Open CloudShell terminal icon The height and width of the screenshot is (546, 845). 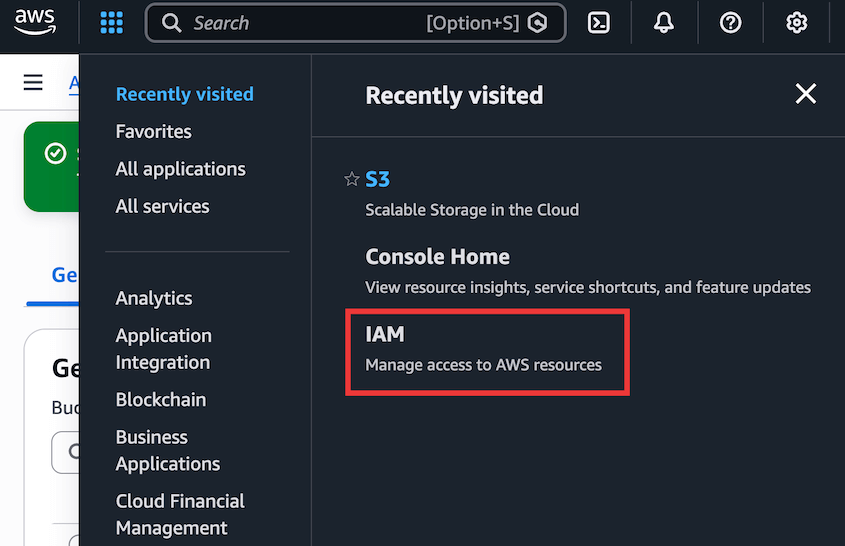coord(599,23)
